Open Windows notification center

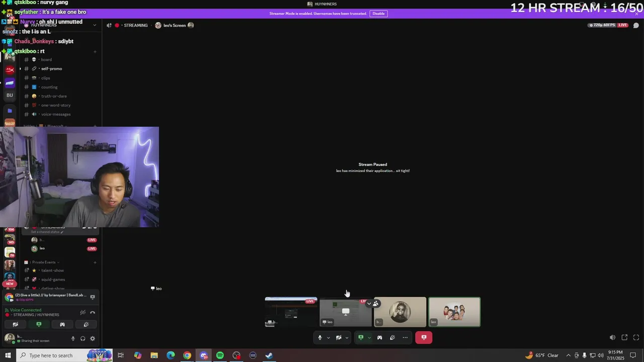(633, 355)
